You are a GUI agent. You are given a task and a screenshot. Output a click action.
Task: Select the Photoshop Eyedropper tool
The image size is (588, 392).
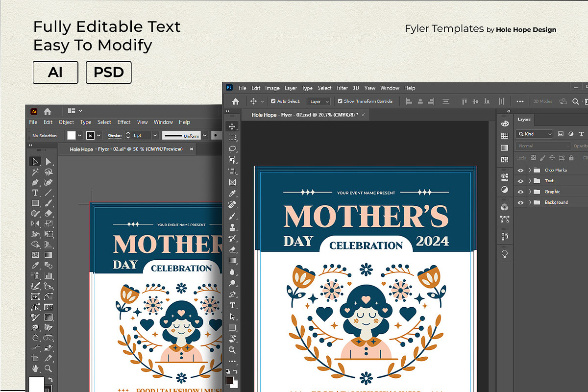tap(232, 194)
